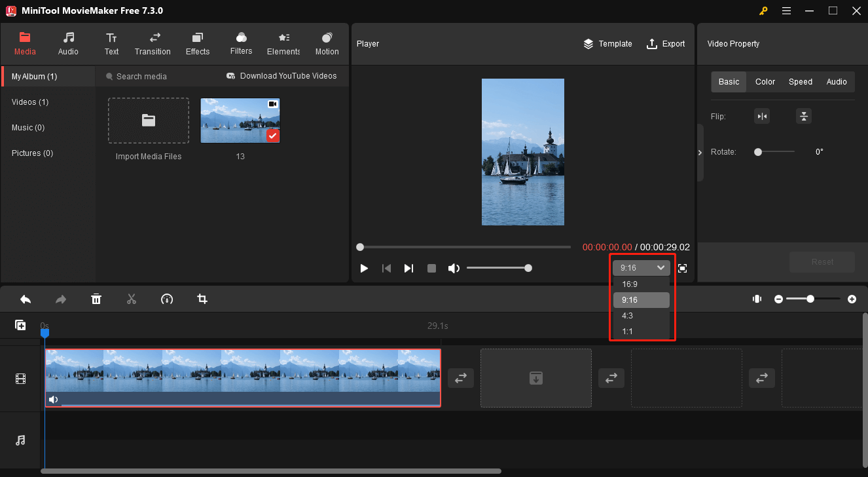
Task: Choose 1:1 aspect ratio
Action: [642, 332]
